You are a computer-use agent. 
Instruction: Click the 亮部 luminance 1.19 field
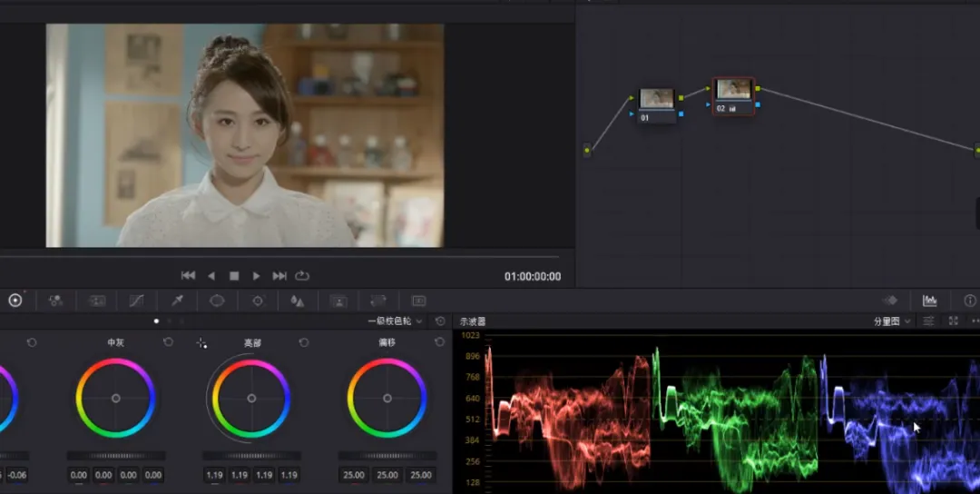tap(214, 475)
